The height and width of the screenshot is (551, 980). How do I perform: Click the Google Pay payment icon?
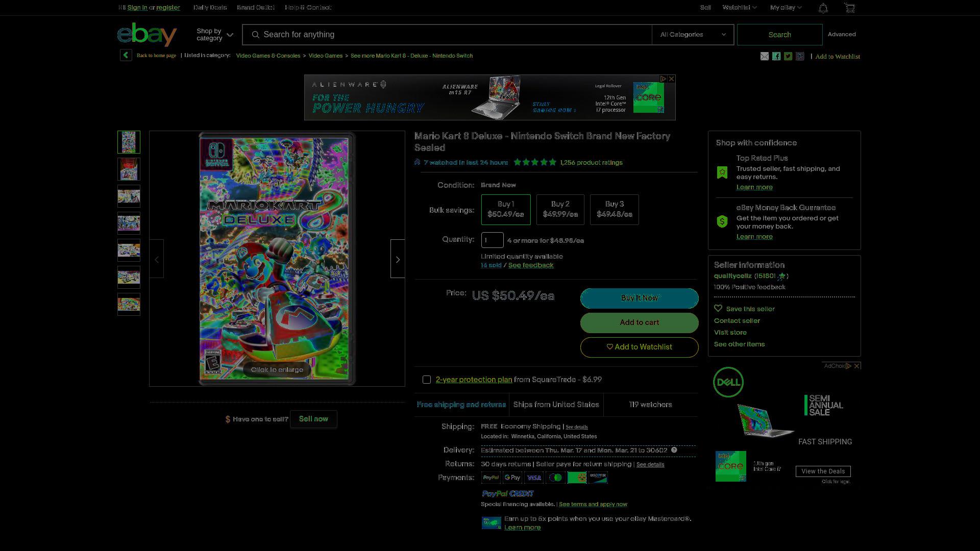pyautogui.click(x=512, y=478)
